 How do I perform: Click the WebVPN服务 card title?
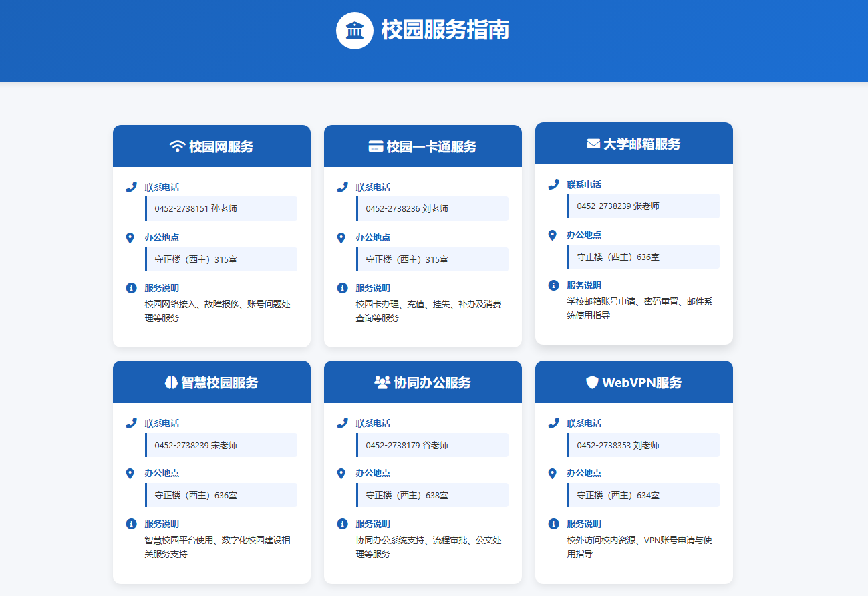641,382
